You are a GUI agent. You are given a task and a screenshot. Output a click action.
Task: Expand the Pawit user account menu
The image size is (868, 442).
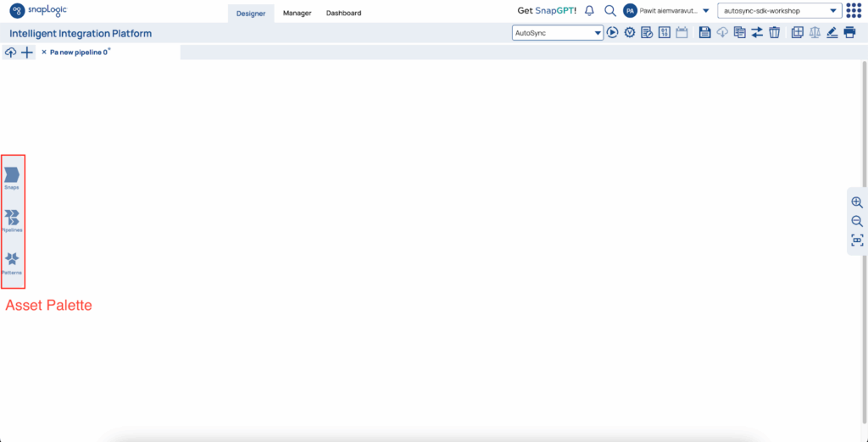tap(706, 11)
